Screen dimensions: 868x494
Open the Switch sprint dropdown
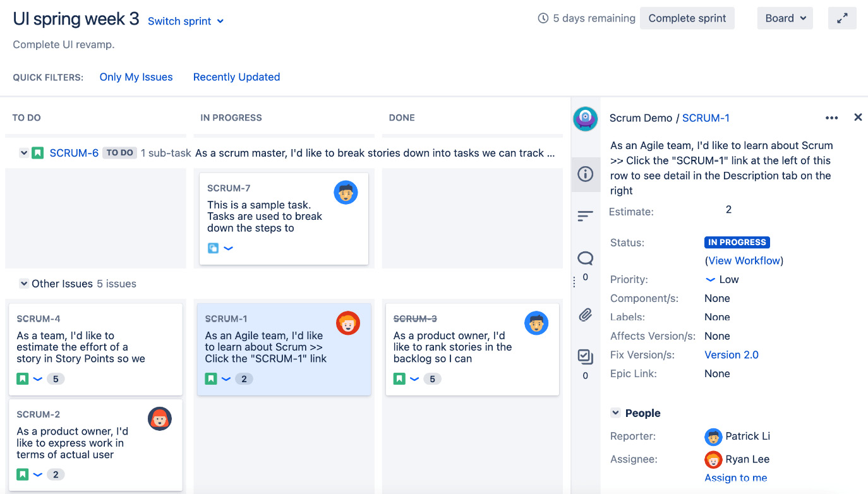click(x=186, y=21)
